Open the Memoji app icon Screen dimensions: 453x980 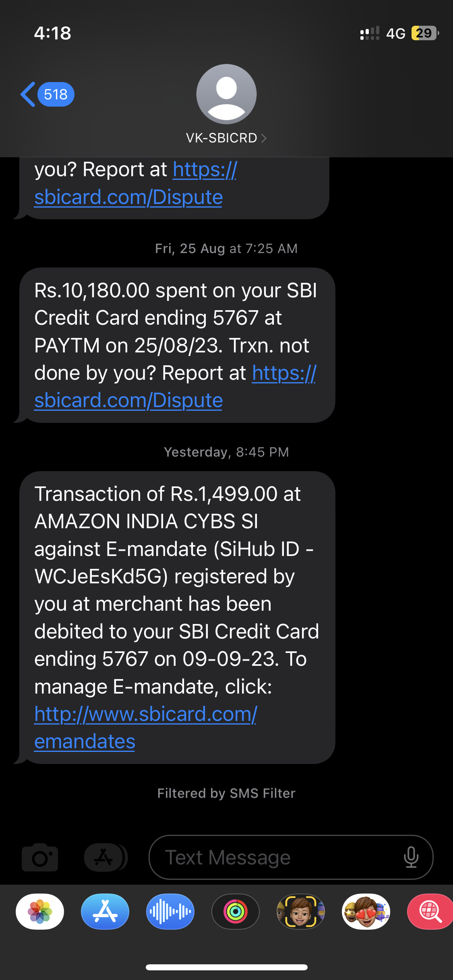[x=301, y=912]
